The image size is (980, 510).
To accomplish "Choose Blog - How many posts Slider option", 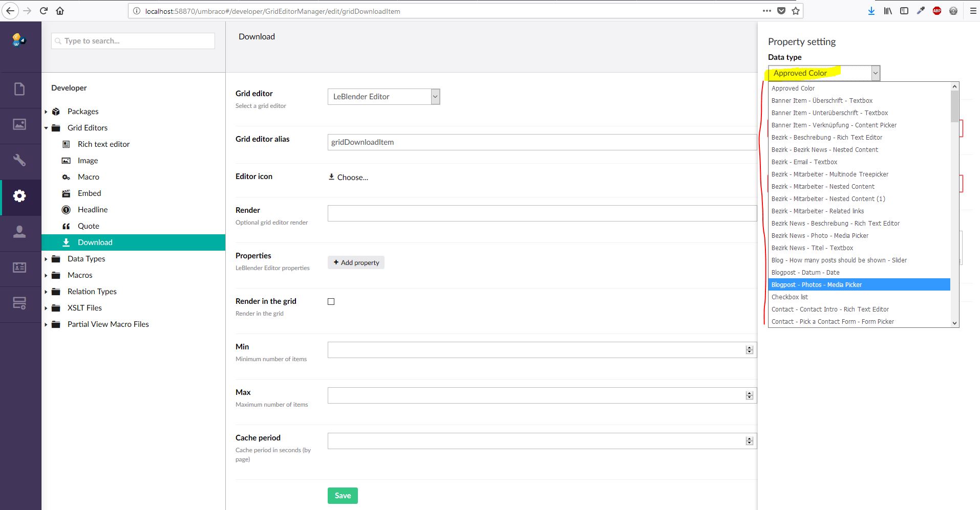I will tap(859, 260).
